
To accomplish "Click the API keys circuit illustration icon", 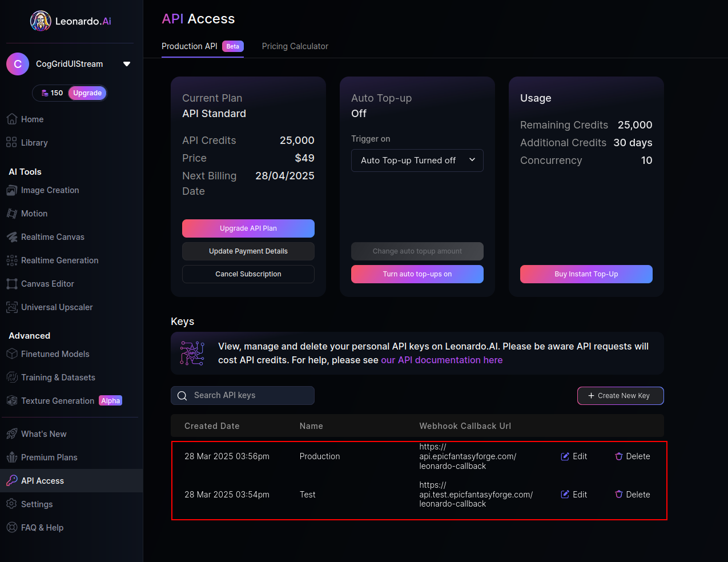I will (192, 353).
